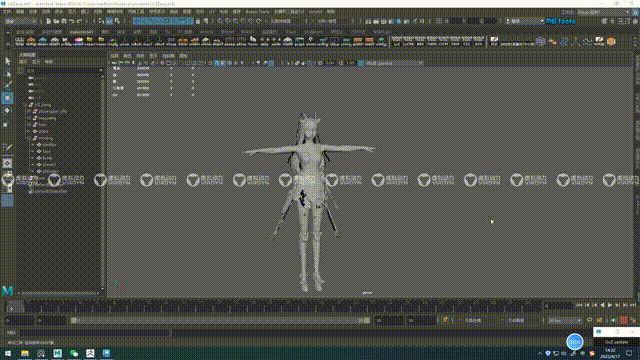Click the blue recording timer circle
640x360 pixels.
click(575, 342)
